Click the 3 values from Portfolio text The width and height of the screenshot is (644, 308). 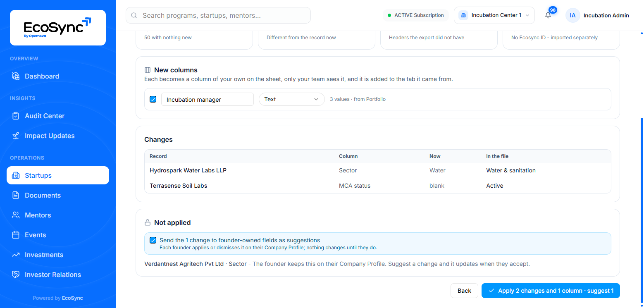tap(358, 99)
